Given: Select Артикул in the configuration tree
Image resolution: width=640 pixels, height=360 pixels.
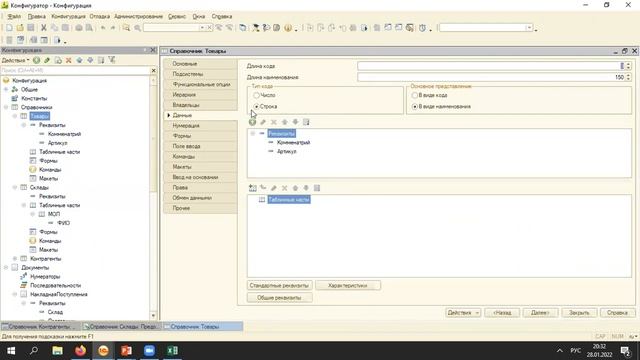Looking at the screenshot, I should [58, 143].
